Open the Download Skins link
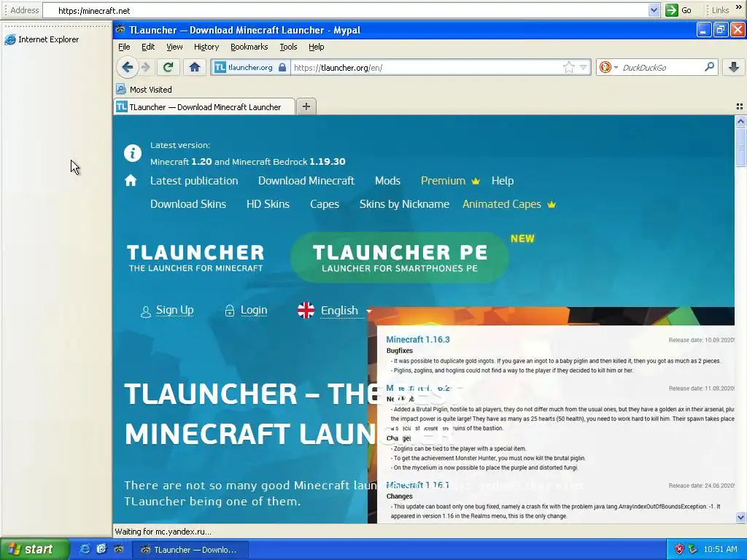Viewport: 747px width, 560px height. click(188, 204)
